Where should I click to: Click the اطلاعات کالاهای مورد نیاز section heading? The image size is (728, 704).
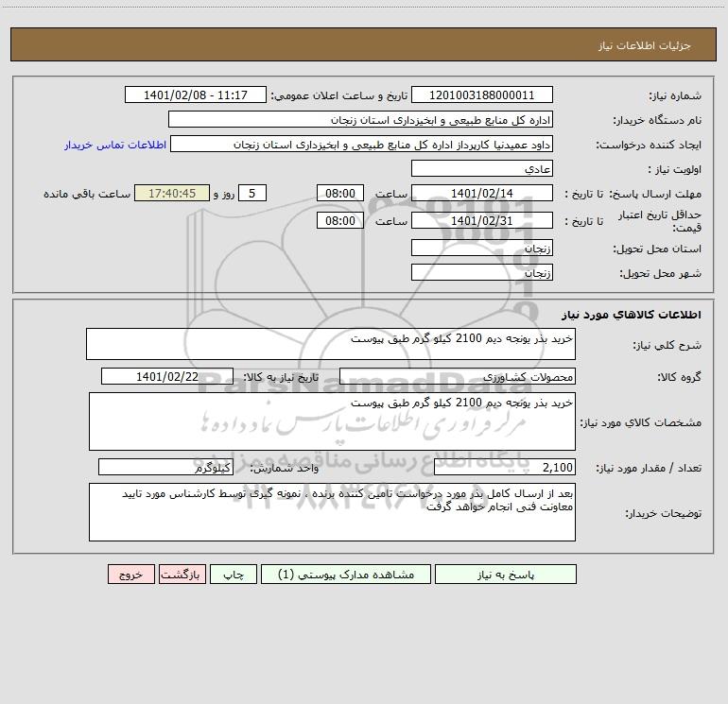pos(632,315)
